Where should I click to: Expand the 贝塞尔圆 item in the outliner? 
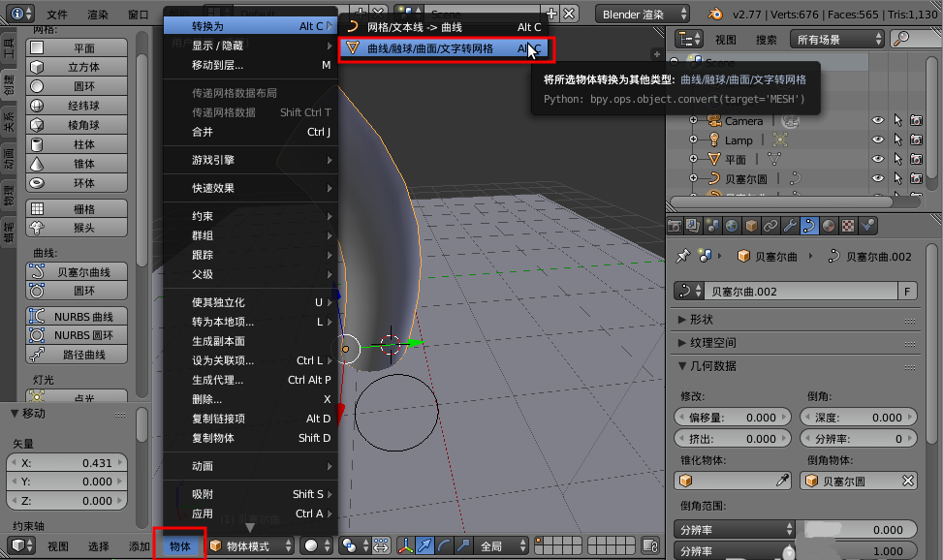coord(691,178)
